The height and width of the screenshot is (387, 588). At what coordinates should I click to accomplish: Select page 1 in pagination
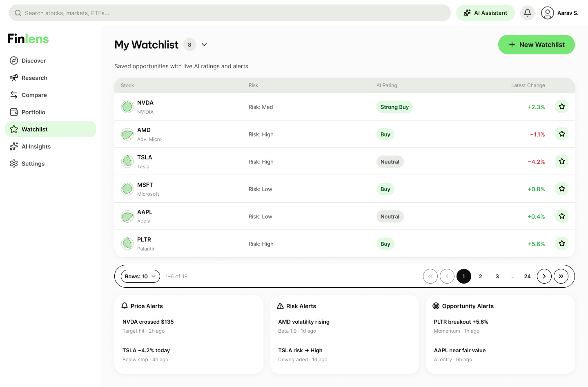(x=464, y=276)
